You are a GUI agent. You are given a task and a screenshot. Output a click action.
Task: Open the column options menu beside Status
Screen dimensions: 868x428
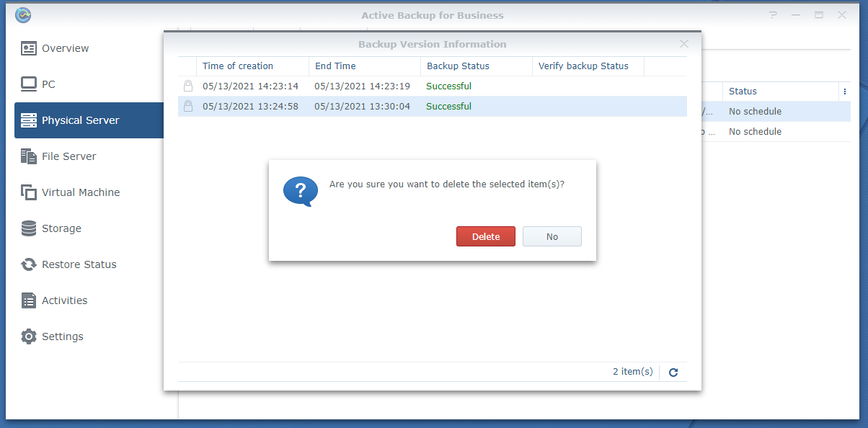(844, 92)
